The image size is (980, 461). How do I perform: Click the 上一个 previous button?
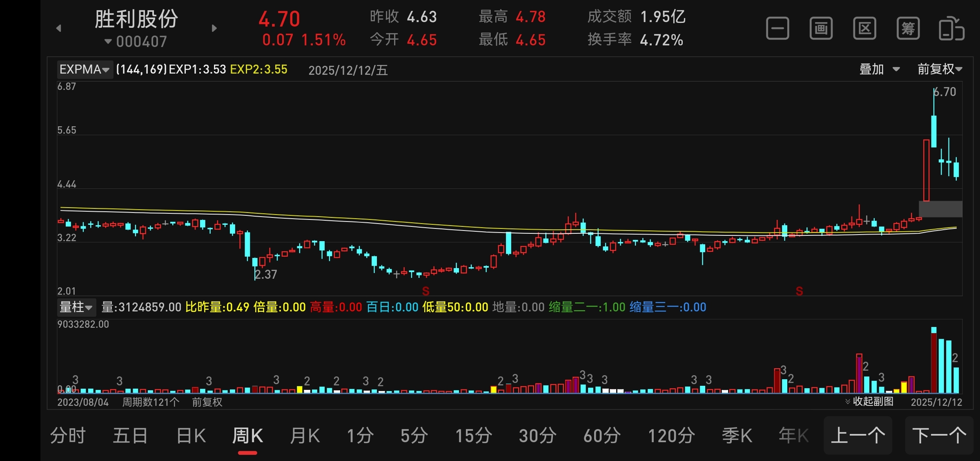click(857, 436)
